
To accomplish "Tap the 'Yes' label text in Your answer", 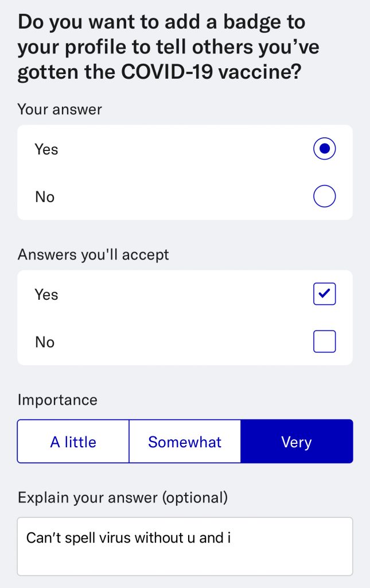I will [x=46, y=149].
